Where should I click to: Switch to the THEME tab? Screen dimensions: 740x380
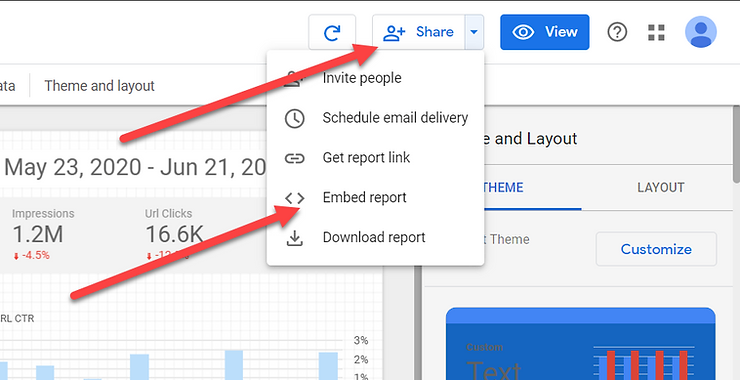click(x=503, y=187)
